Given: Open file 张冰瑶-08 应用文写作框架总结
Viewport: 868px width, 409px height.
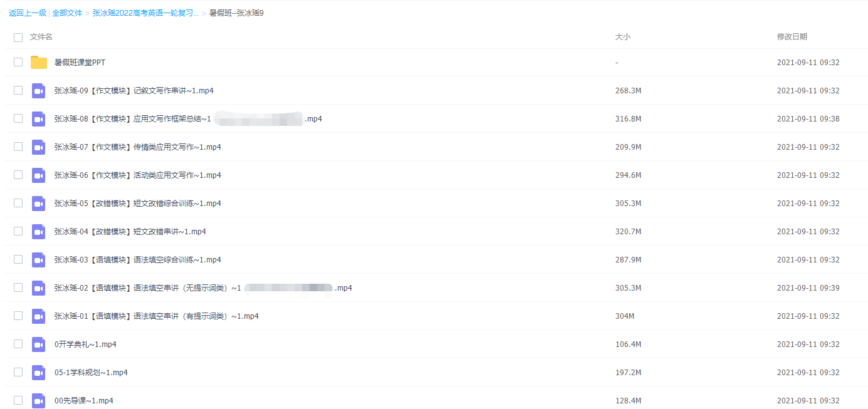Looking at the screenshot, I should coord(188,119).
